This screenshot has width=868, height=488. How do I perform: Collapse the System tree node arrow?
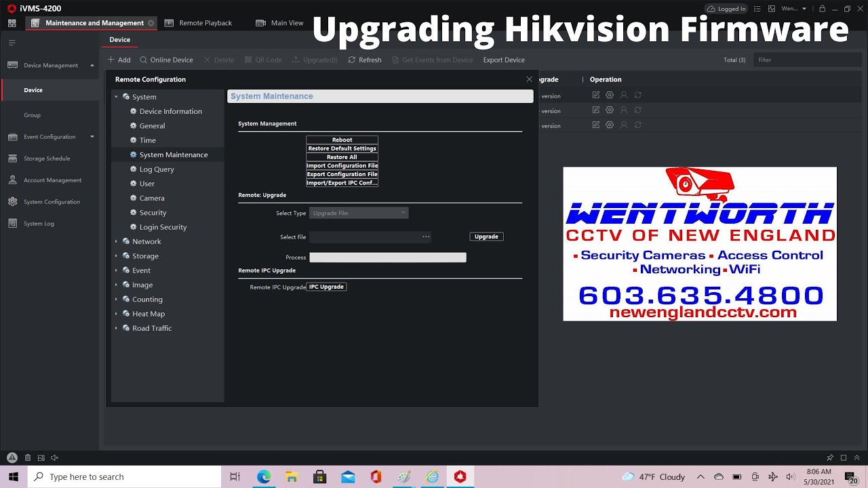point(116,97)
